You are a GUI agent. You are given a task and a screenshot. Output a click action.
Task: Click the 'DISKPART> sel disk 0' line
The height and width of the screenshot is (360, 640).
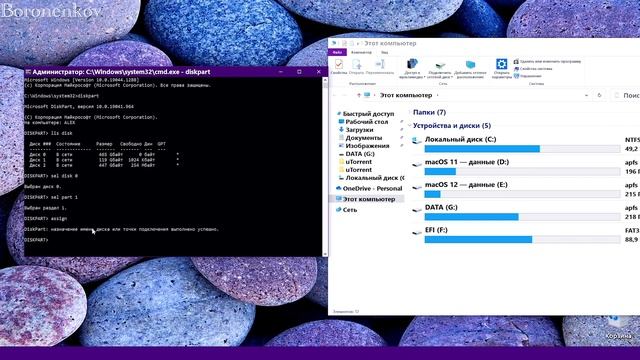point(51,176)
